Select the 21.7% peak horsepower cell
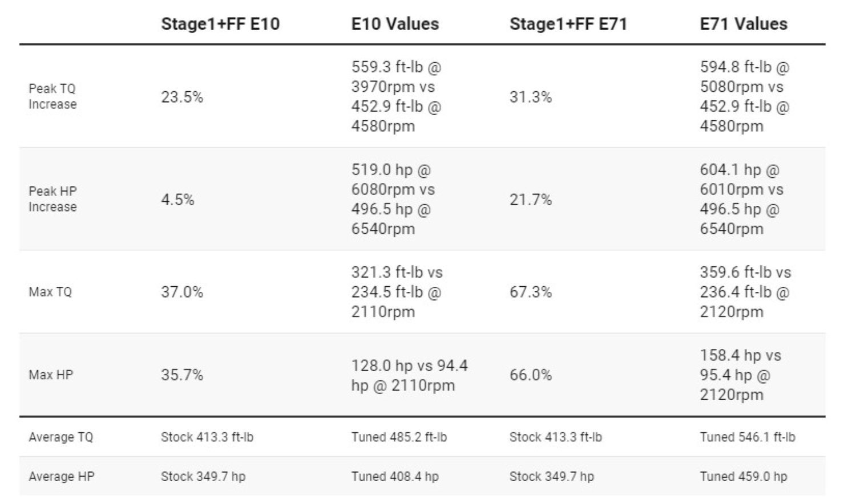This screenshot has width=856, height=504. pyautogui.click(x=531, y=200)
